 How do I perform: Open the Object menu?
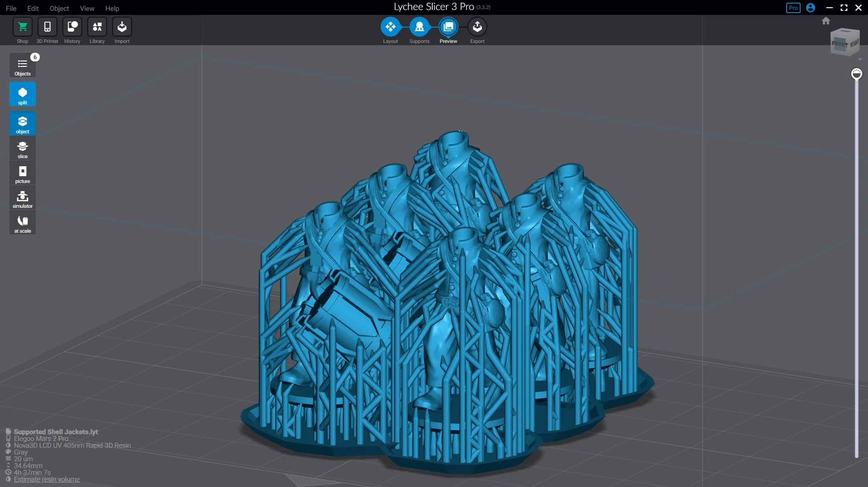tap(59, 8)
